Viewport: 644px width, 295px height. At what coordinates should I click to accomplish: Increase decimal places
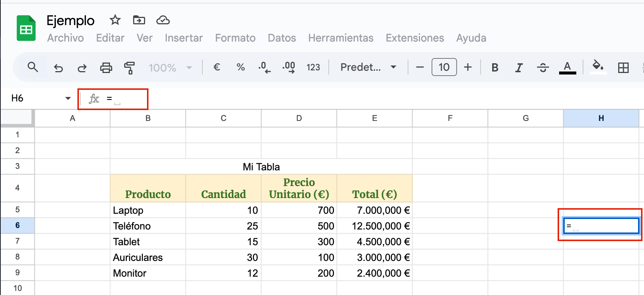289,67
